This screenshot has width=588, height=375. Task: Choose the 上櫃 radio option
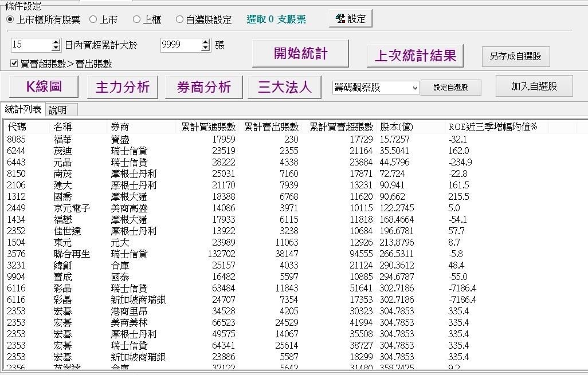[x=136, y=19]
